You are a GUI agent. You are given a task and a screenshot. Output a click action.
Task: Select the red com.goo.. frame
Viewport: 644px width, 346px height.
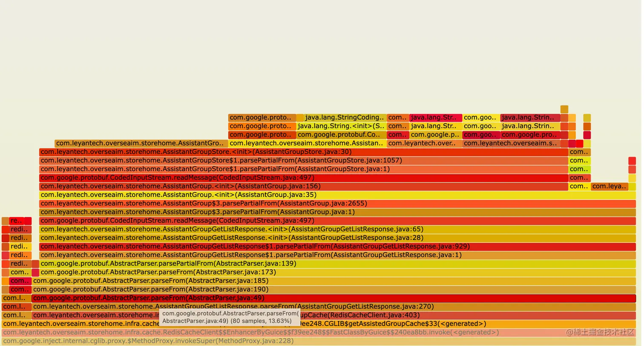tap(481, 135)
